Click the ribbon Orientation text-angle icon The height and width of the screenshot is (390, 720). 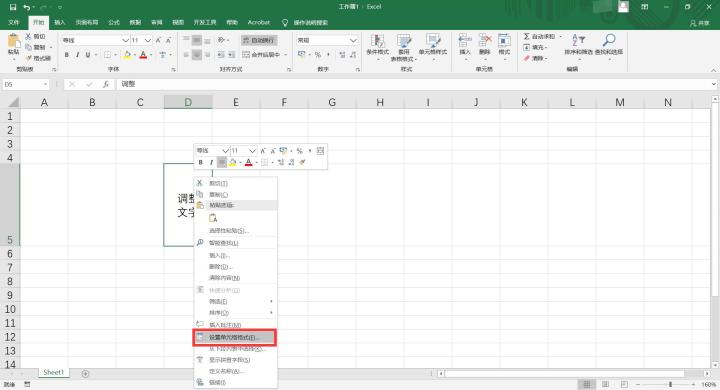point(221,40)
